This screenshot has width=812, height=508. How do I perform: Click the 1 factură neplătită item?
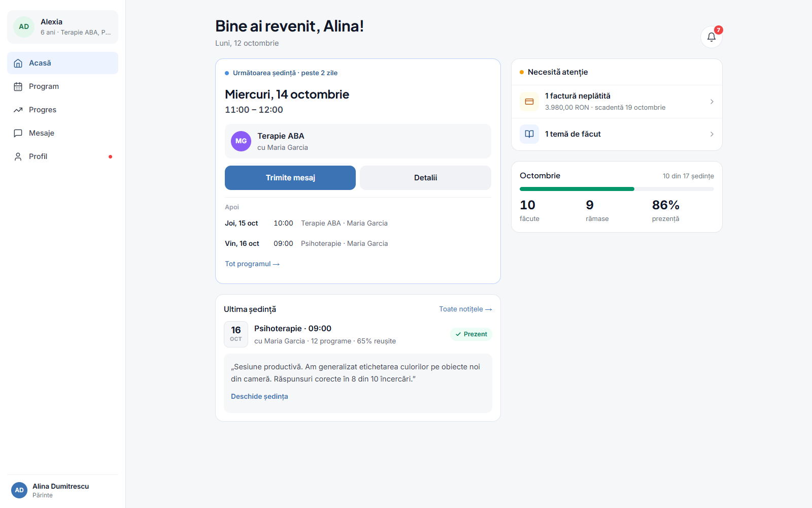pyautogui.click(x=617, y=102)
